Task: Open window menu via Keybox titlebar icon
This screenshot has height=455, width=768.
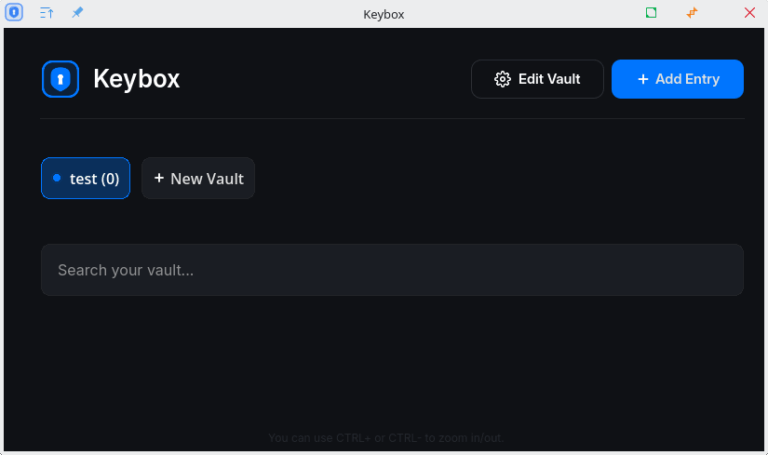Action: tap(14, 12)
